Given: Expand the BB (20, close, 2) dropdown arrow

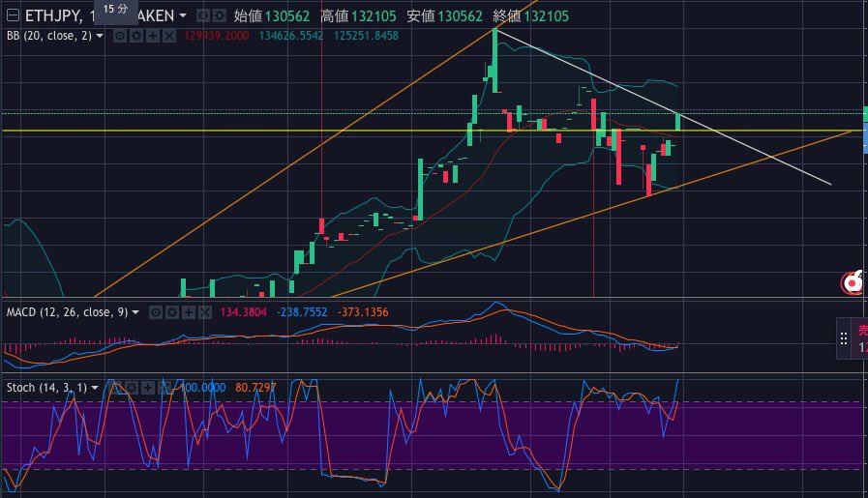Looking at the screenshot, I should click(100, 36).
